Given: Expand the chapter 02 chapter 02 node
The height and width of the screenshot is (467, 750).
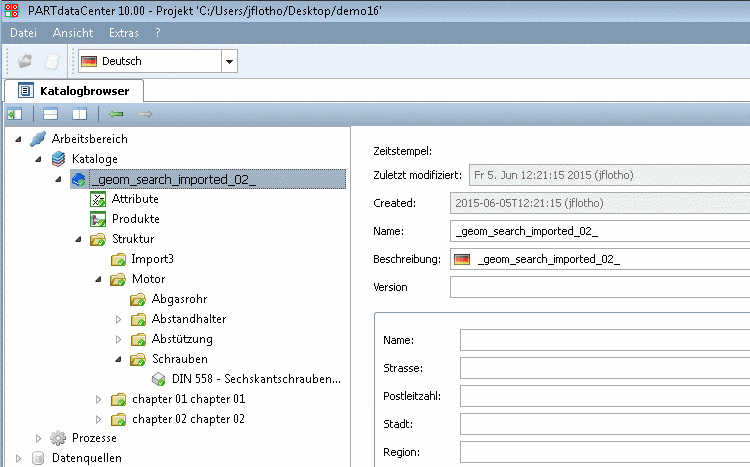Looking at the screenshot, I should point(98,419).
